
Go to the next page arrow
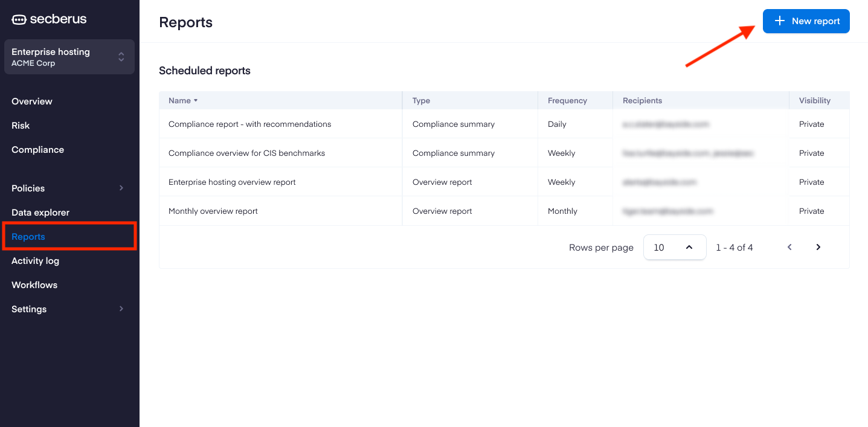point(818,247)
